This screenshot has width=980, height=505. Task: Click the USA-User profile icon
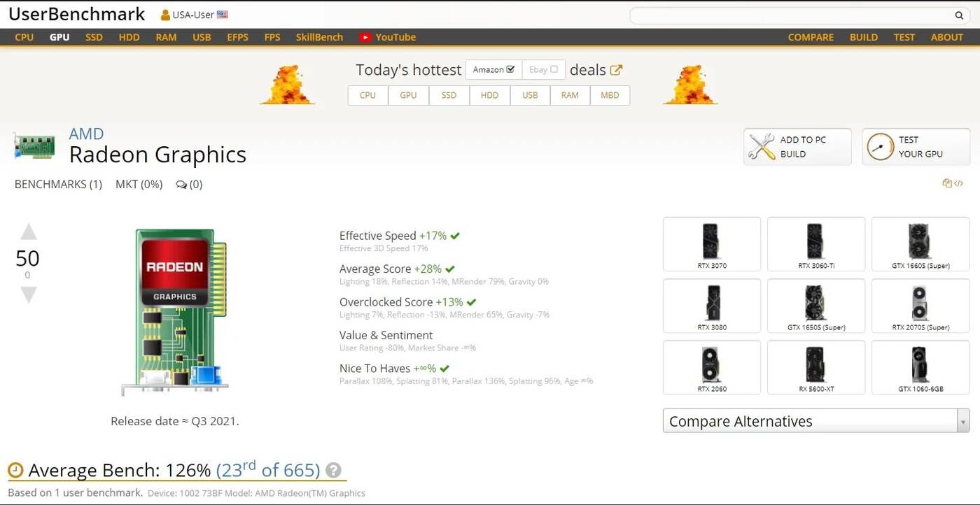165,15
